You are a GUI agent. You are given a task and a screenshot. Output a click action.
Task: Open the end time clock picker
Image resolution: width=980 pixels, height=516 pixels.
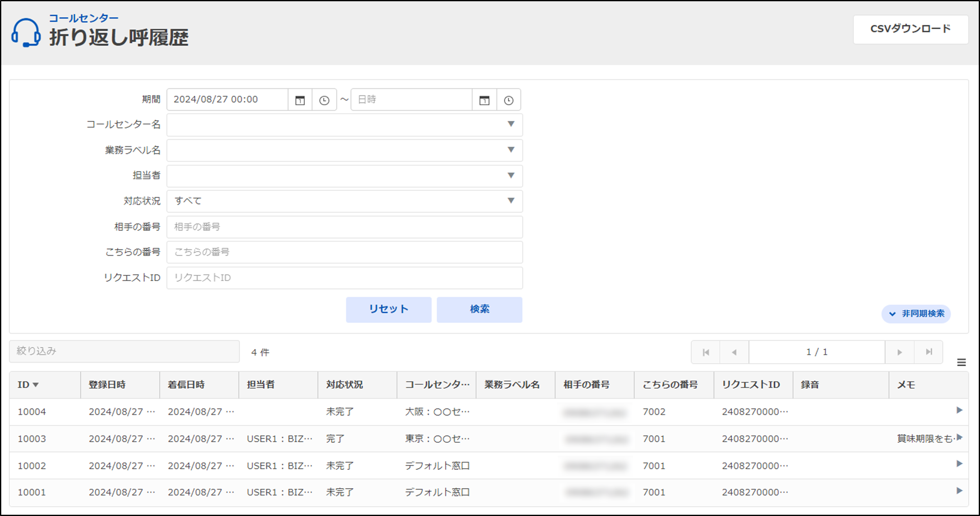(x=508, y=100)
